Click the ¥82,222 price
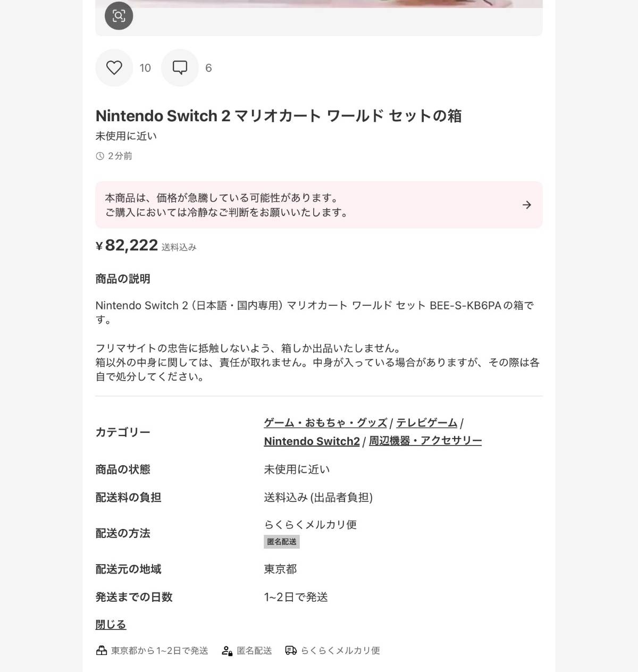The height and width of the screenshot is (672, 638). 127,245
